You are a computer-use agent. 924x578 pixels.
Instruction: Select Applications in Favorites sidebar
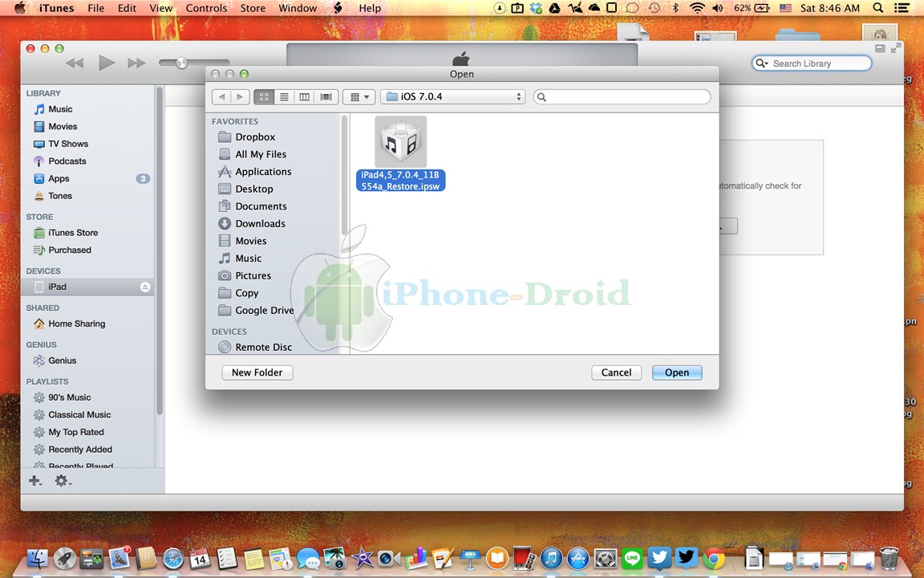click(x=263, y=172)
